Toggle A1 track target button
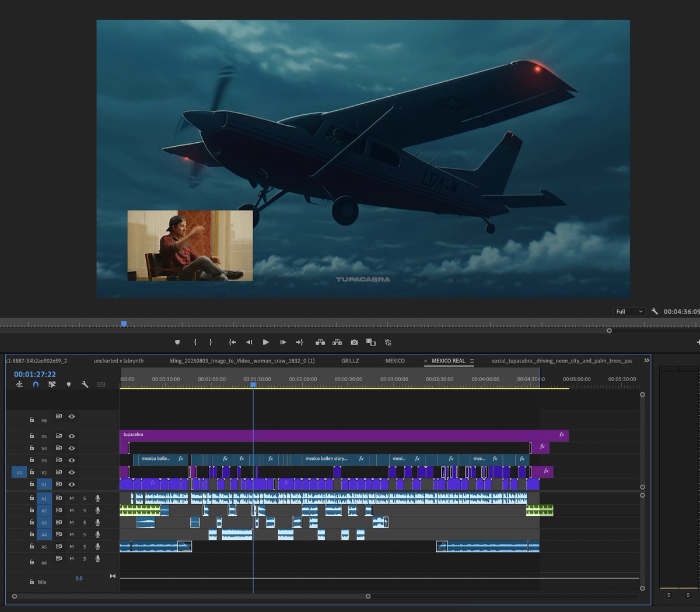Screen dimensions: 700x612 tap(44, 498)
